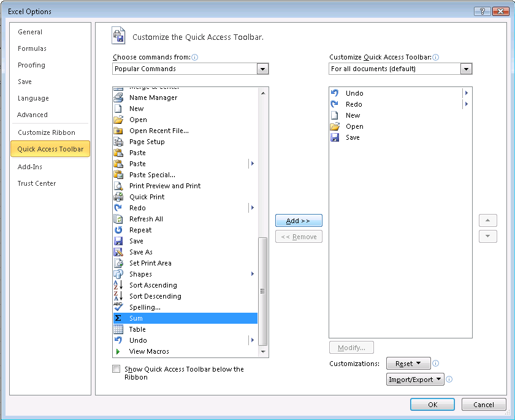Select the Set Print Area icon
The width and height of the screenshot is (515, 420).
click(x=118, y=263)
